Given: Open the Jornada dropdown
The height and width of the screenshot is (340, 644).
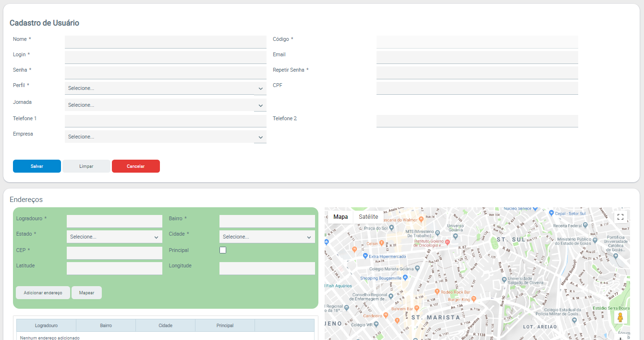Looking at the screenshot, I should (165, 105).
